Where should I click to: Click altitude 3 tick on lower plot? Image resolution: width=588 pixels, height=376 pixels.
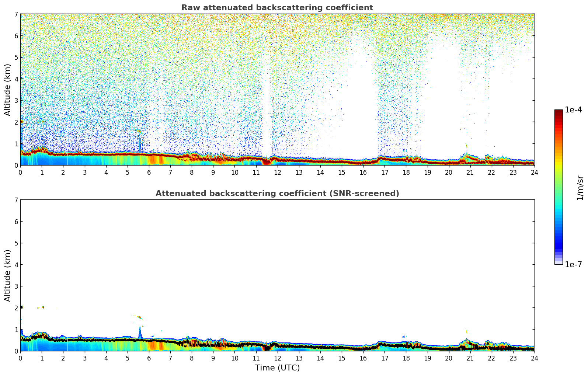pyautogui.click(x=16, y=286)
